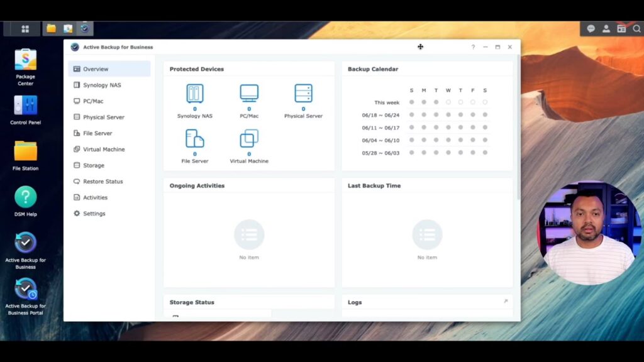Image resolution: width=644 pixels, height=362 pixels.
Task: Click the Sunday dot for 06/18 ~ 06/24
Action: tap(412, 115)
